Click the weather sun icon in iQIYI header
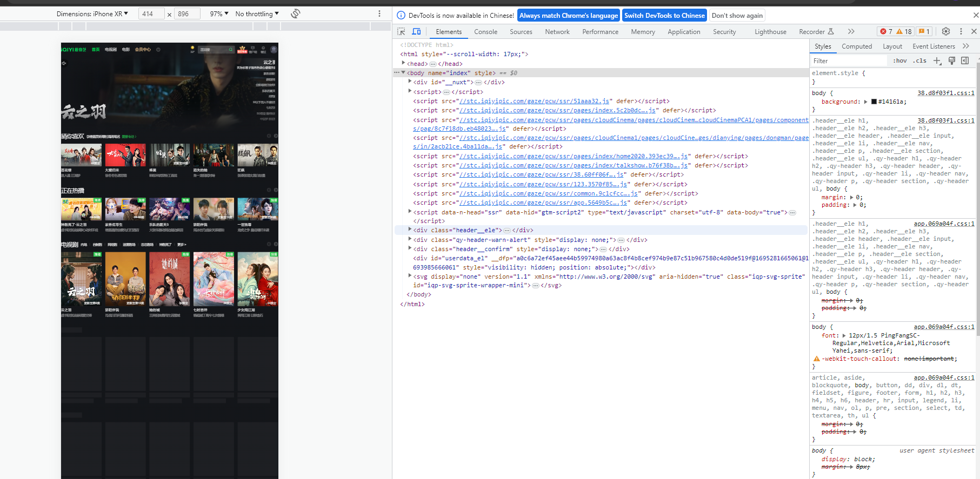 tap(192, 49)
